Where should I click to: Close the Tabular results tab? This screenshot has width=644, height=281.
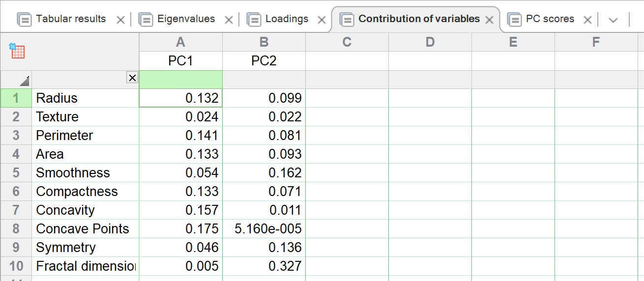pyautogui.click(x=120, y=20)
